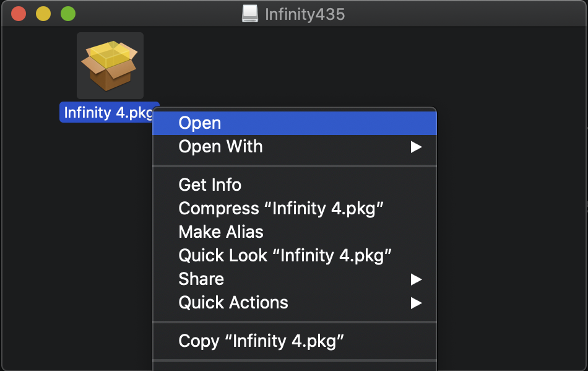Expand the Open With submenu arrow

416,147
